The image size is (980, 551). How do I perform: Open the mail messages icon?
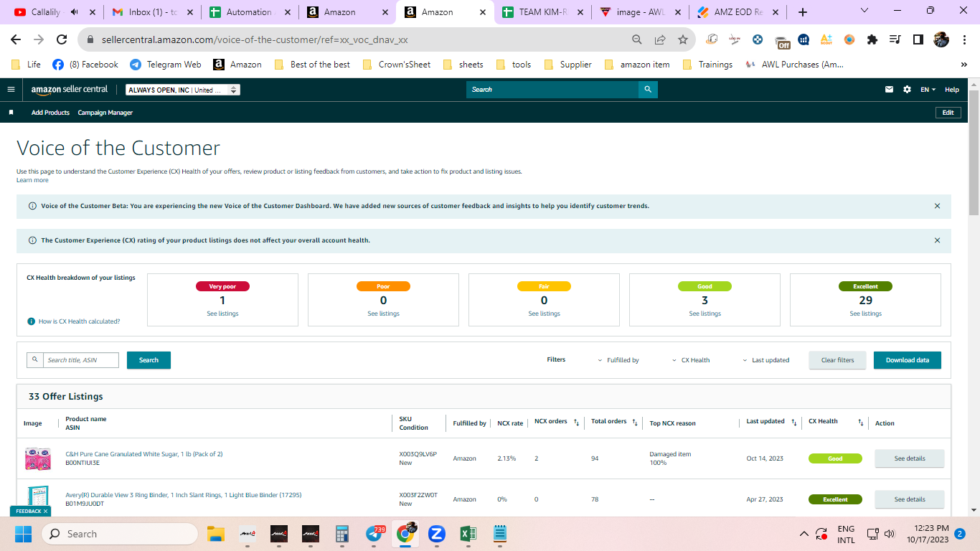pyautogui.click(x=890, y=90)
